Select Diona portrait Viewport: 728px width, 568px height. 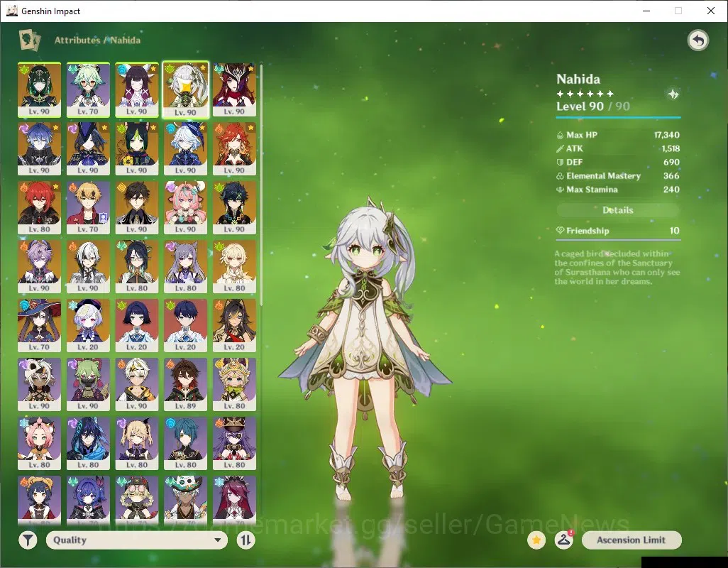point(40,444)
